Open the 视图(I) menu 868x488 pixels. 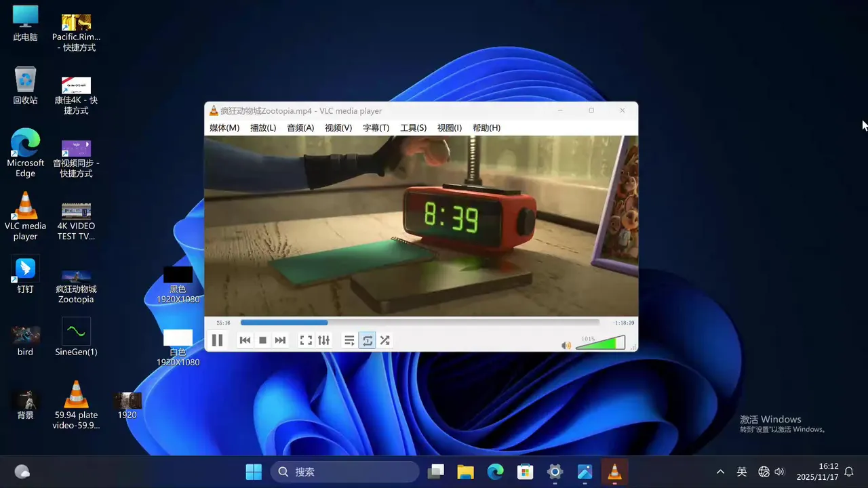pyautogui.click(x=450, y=127)
